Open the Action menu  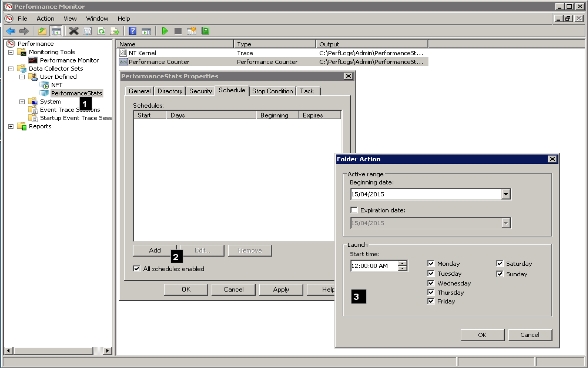click(x=45, y=19)
